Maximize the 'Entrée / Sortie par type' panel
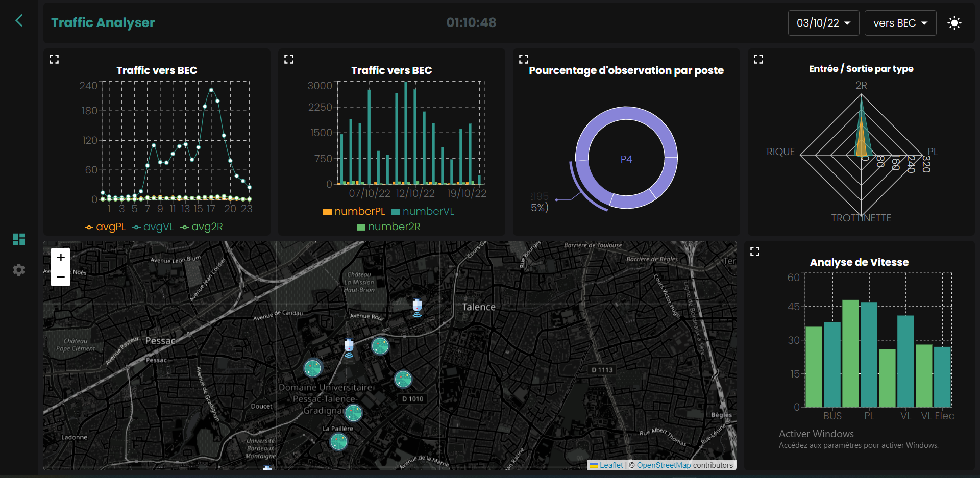 click(758, 59)
